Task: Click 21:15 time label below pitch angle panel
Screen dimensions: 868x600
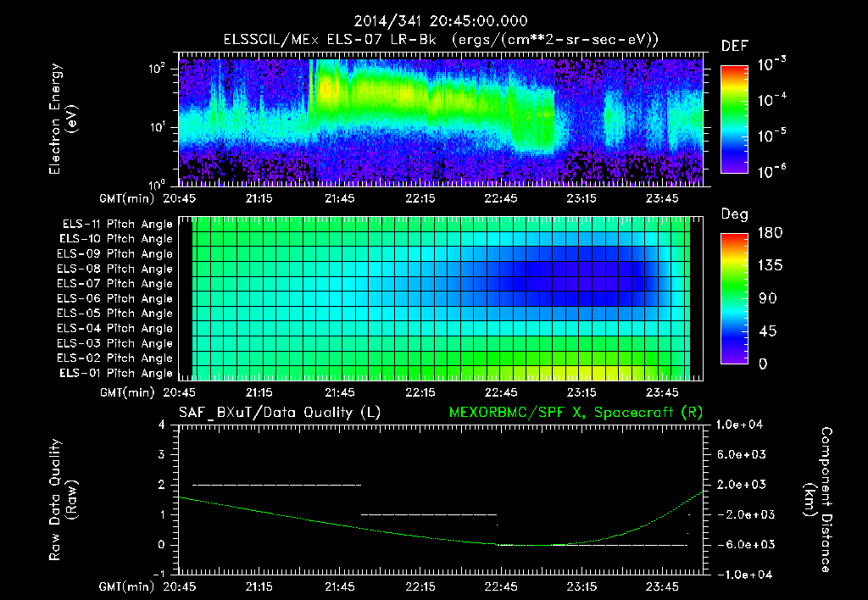Action: coord(259,392)
